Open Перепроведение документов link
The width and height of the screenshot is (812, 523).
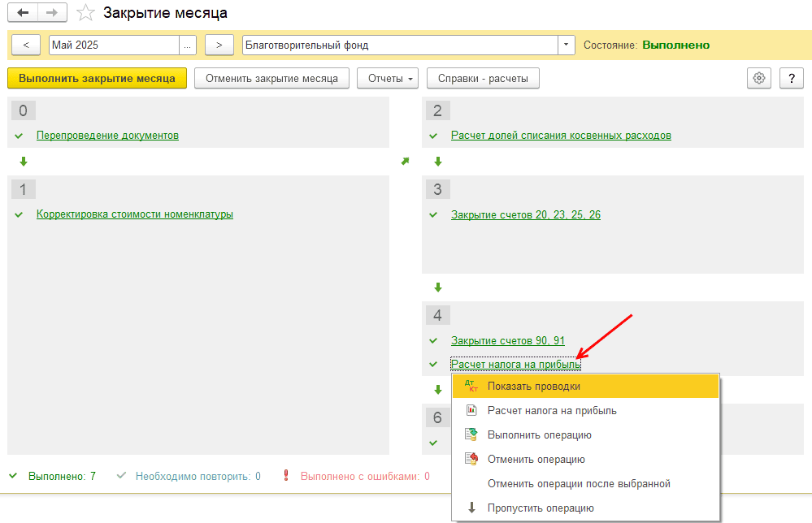point(107,136)
